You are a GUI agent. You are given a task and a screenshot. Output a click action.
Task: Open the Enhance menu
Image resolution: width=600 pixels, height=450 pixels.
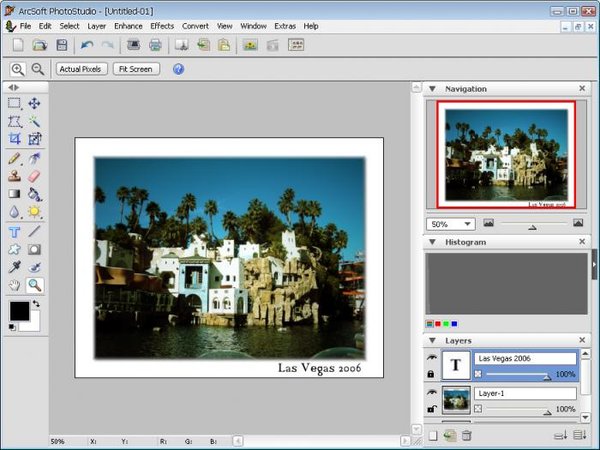coord(128,25)
